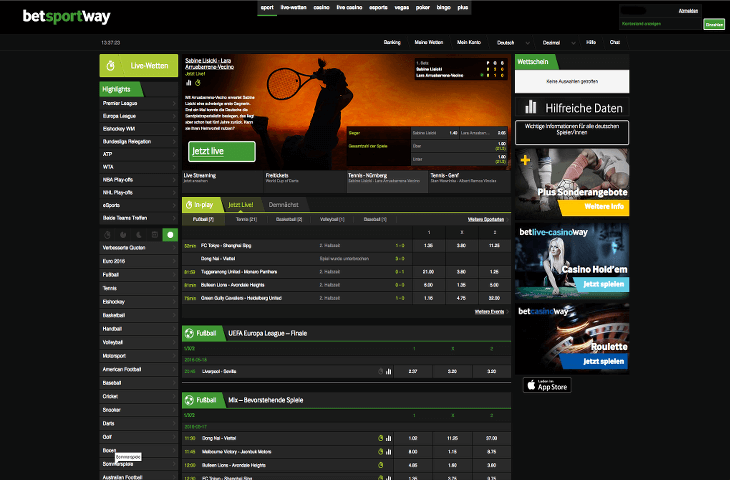730x480 pixels.
Task: Open Darts in the sidebar
Action: pos(139,423)
